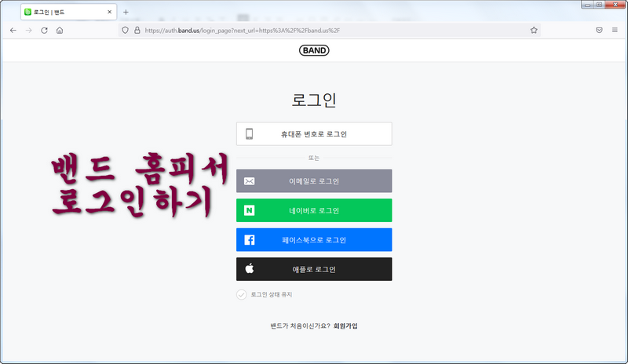Click the BAND logo in header
The width and height of the screenshot is (628, 364).
(x=314, y=50)
